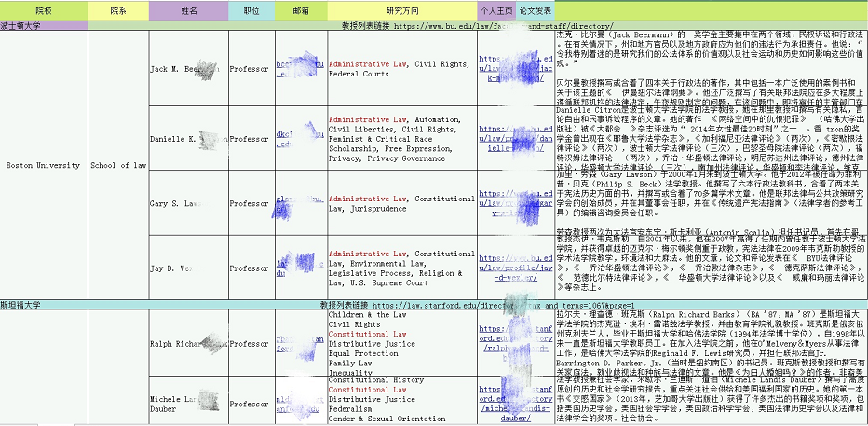Open Ralph Richard Banks's email link

[300, 343]
